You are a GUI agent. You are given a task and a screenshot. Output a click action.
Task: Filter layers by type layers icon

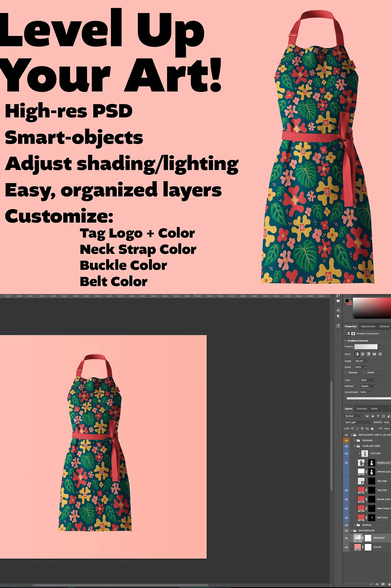click(378, 416)
